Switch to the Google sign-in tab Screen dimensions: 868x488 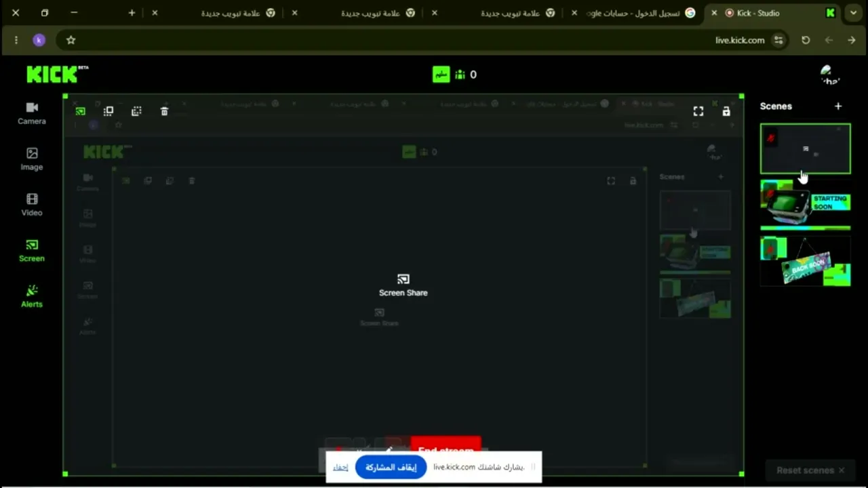click(x=635, y=13)
